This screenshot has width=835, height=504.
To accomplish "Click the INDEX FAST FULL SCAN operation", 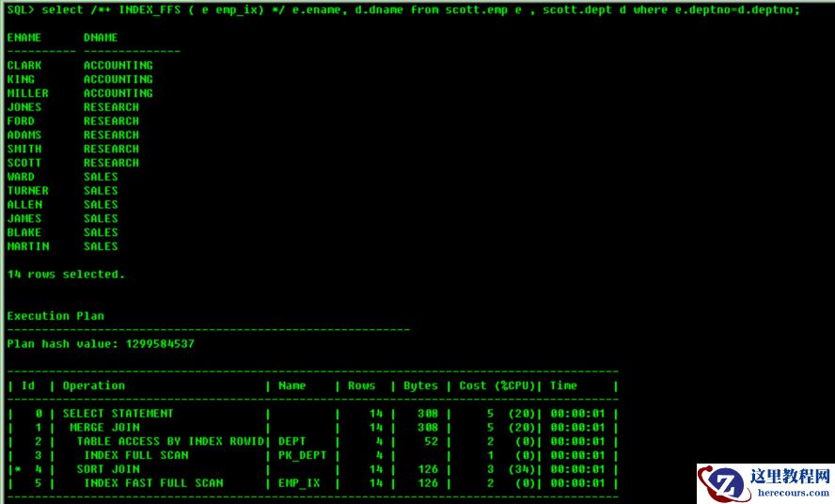I will [153, 482].
